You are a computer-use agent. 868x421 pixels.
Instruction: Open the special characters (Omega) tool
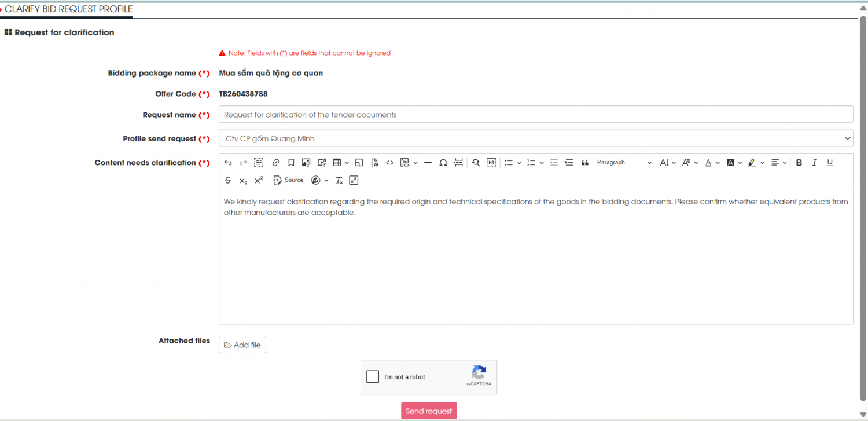tap(443, 163)
